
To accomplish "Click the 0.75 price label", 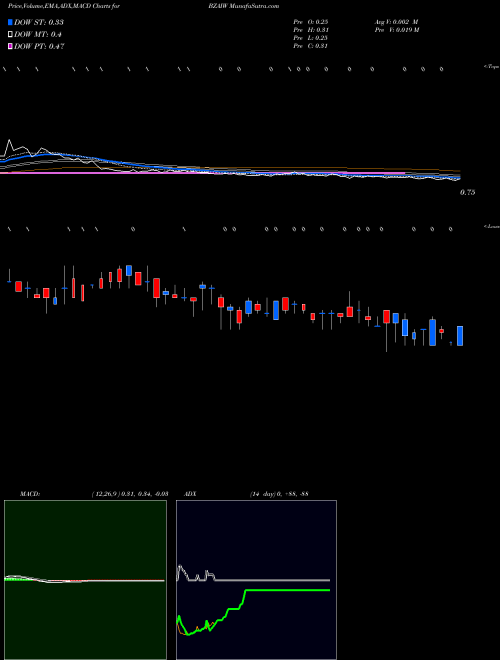I will [x=468, y=192].
